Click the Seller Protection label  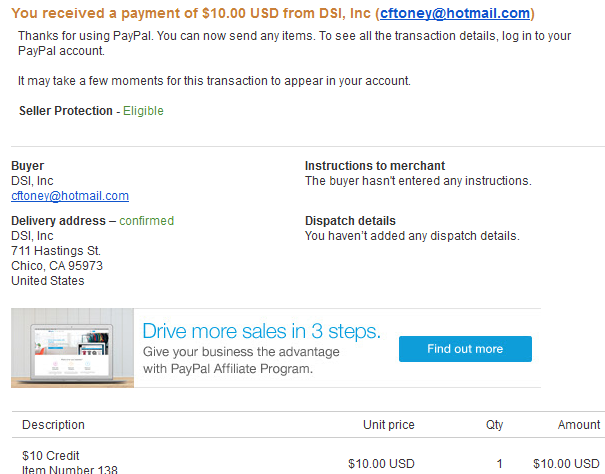[66, 111]
